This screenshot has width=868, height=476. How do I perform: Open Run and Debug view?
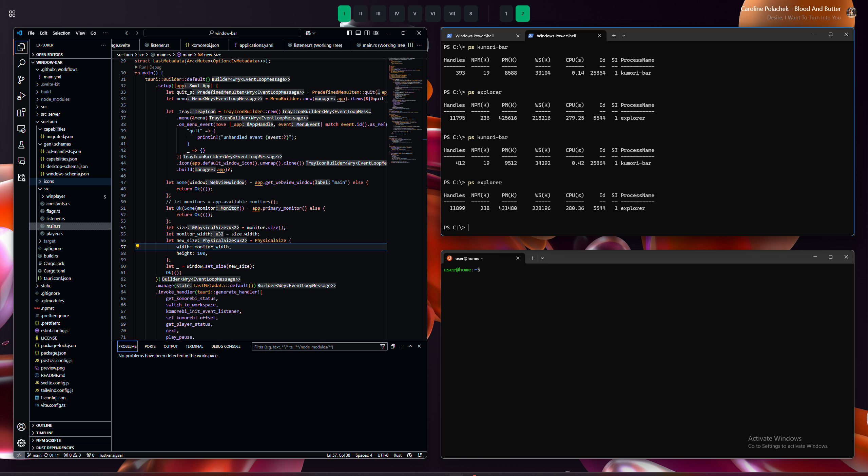21,96
